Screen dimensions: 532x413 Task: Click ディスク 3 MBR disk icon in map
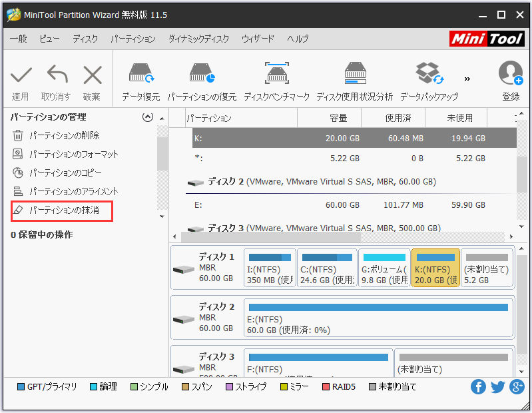coord(184,369)
